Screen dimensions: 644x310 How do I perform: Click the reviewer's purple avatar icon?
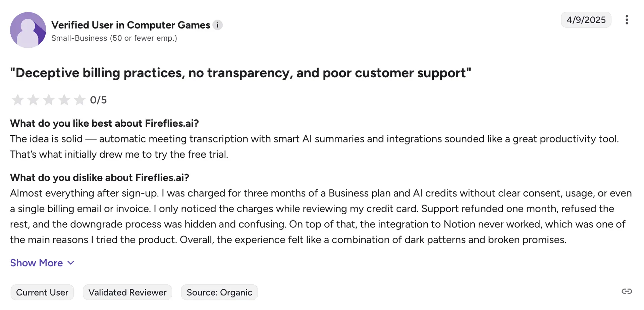point(28,30)
